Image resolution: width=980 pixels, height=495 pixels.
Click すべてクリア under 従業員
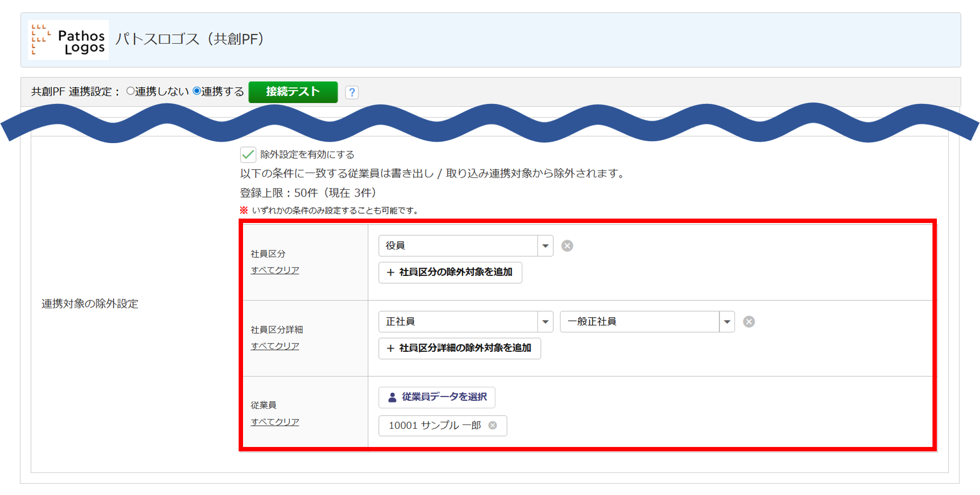275,422
